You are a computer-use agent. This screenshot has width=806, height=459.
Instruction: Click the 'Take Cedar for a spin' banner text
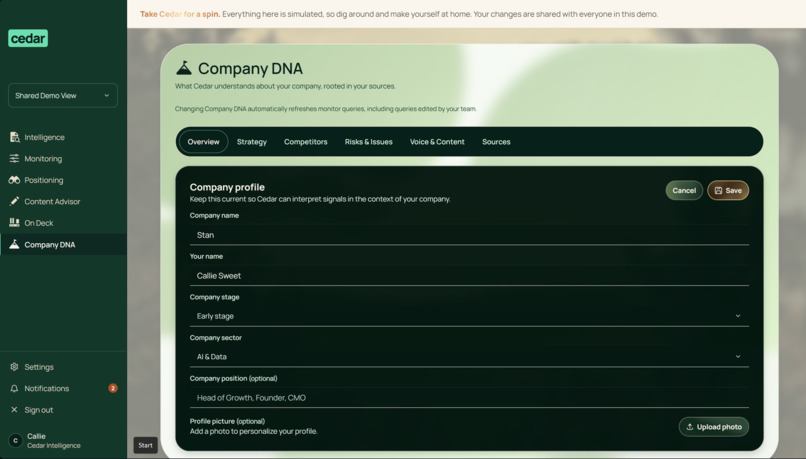point(180,14)
